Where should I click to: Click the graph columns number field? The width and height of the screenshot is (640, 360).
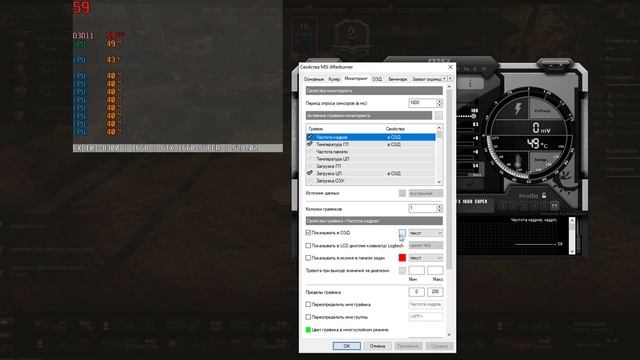(x=422, y=209)
